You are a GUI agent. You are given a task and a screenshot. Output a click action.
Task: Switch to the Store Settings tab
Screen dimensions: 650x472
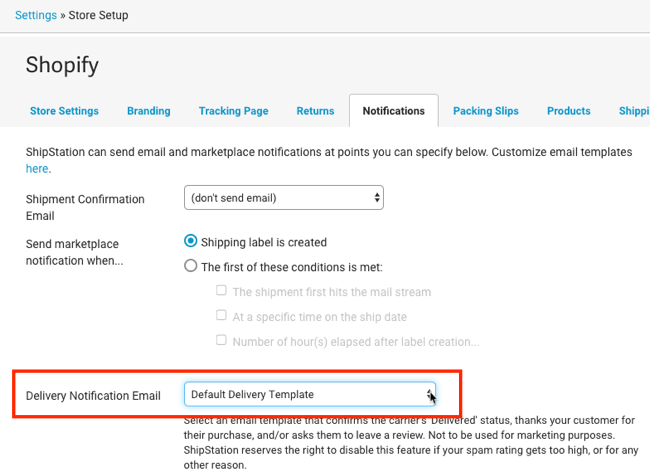tap(64, 111)
